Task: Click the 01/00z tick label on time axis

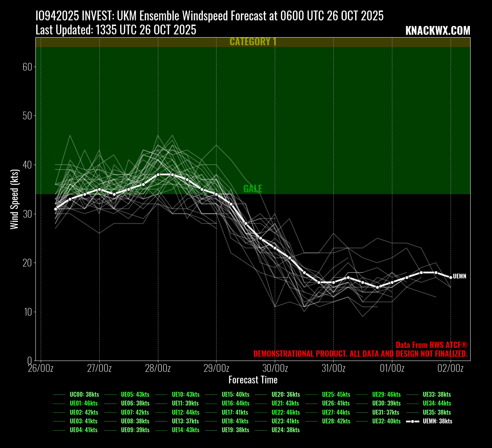Action: click(392, 368)
